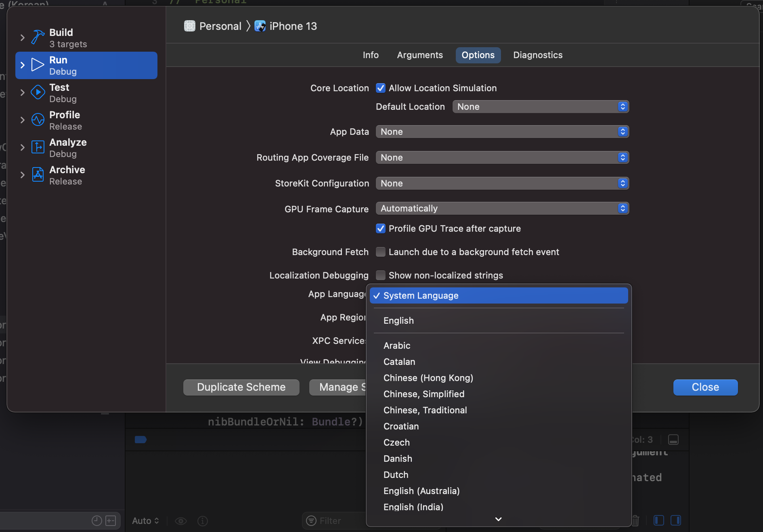Click the editor panel toggle icon near Col: 3

(x=673, y=439)
